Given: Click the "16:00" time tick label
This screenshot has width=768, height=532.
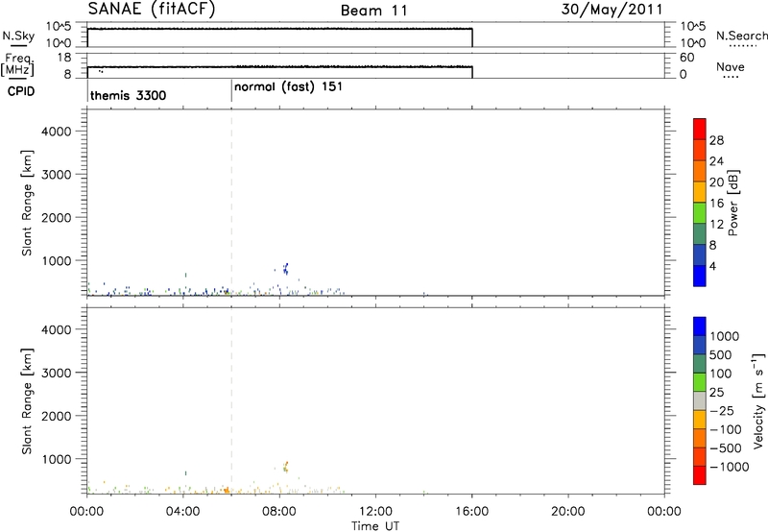Looking at the screenshot, I should (x=471, y=512).
